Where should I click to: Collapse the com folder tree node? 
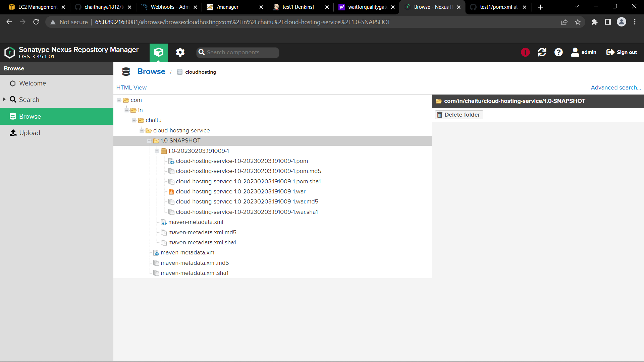[119, 100]
